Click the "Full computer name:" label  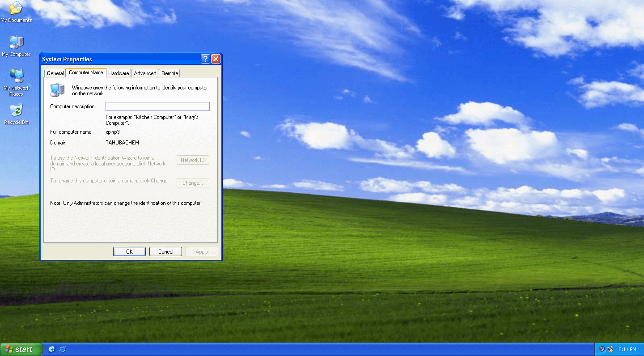click(x=71, y=132)
